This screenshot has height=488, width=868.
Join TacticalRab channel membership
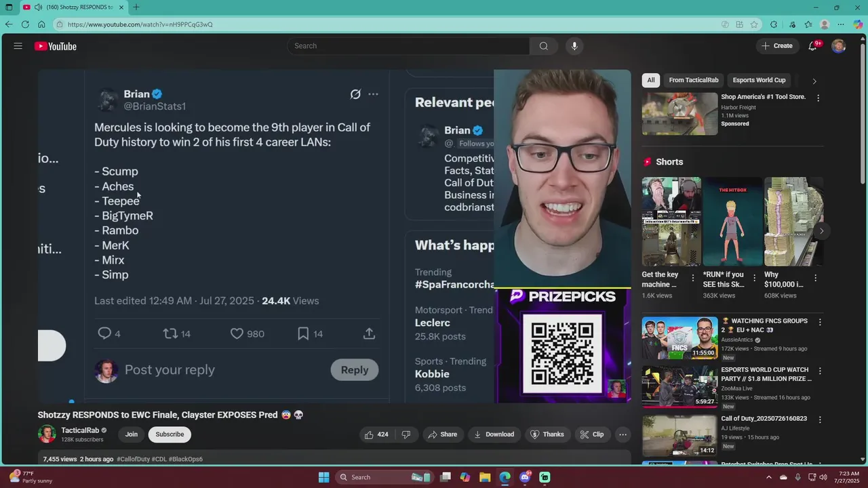[132, 434]
